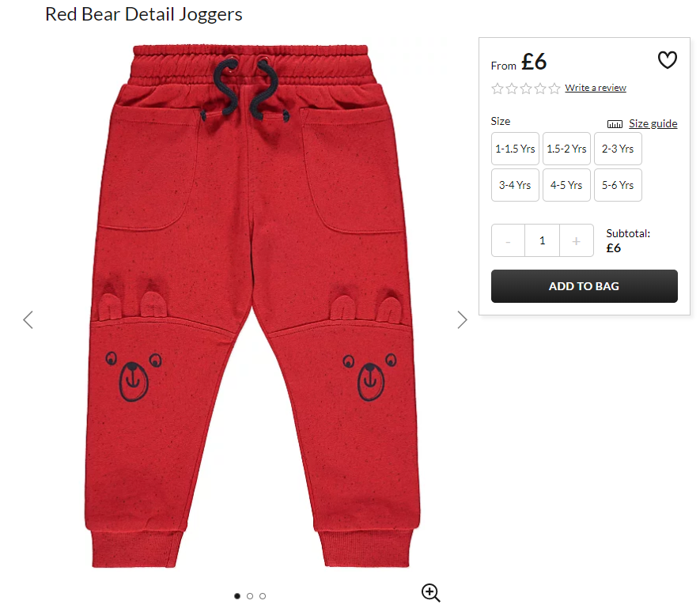Viewport: 700px width, 608px height.
Task: Show second image via carousel dot
Action: click(250, 596)
